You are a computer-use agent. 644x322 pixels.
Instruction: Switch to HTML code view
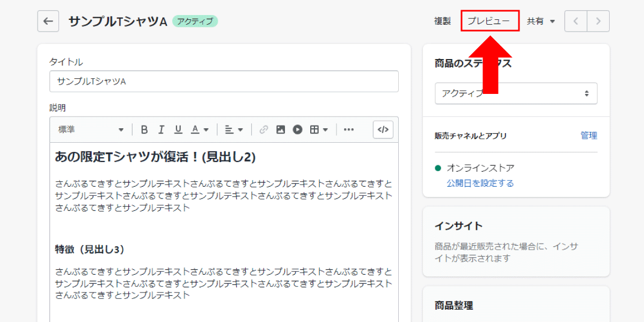383,129
